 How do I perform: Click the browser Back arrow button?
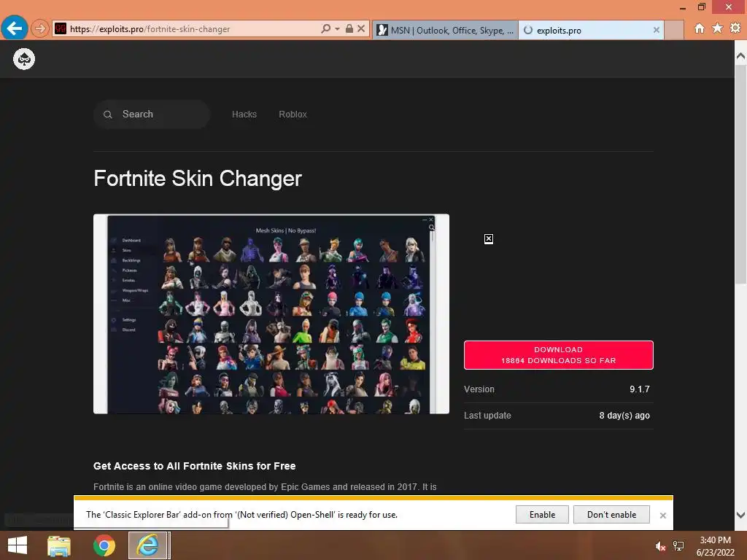point(15,28)
